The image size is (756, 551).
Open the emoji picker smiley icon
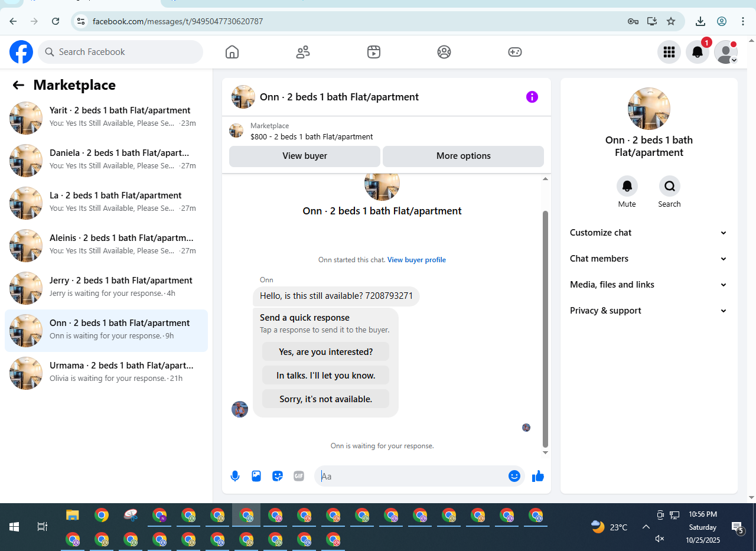[x=514, y=476]
